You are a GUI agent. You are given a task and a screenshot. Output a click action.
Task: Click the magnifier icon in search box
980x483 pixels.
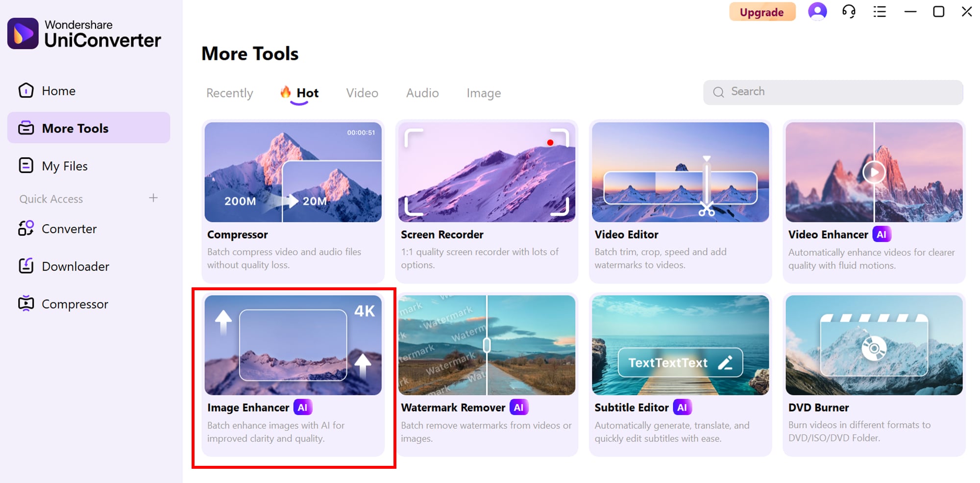tap(718, 92)
